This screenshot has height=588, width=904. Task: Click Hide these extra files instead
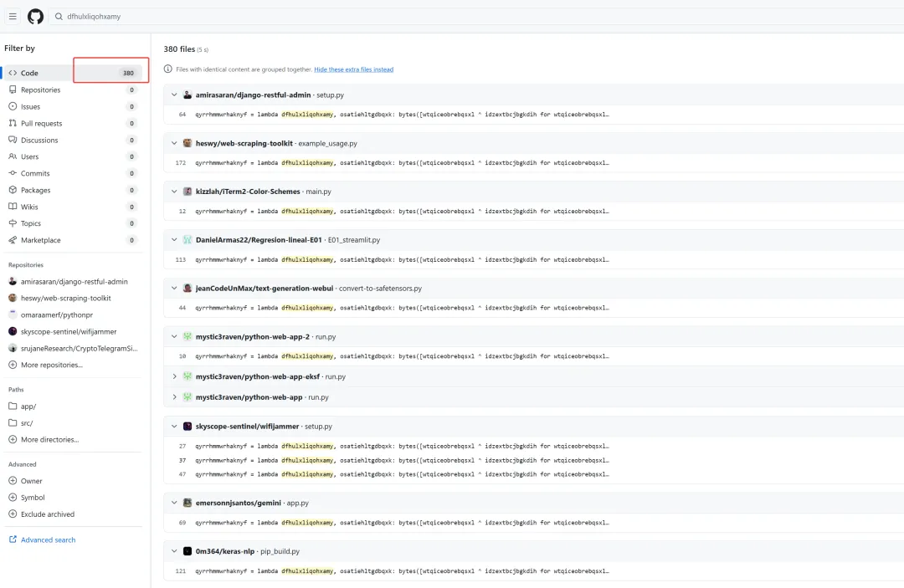353,69
